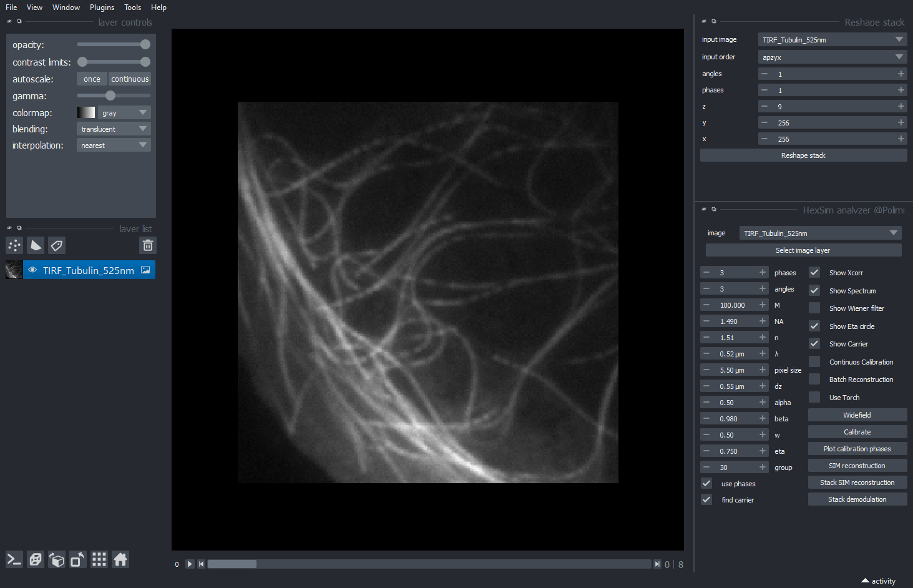Expand the blending mode dropdown
The width and height of the screenshot is (913, 588).
[114, 129]
